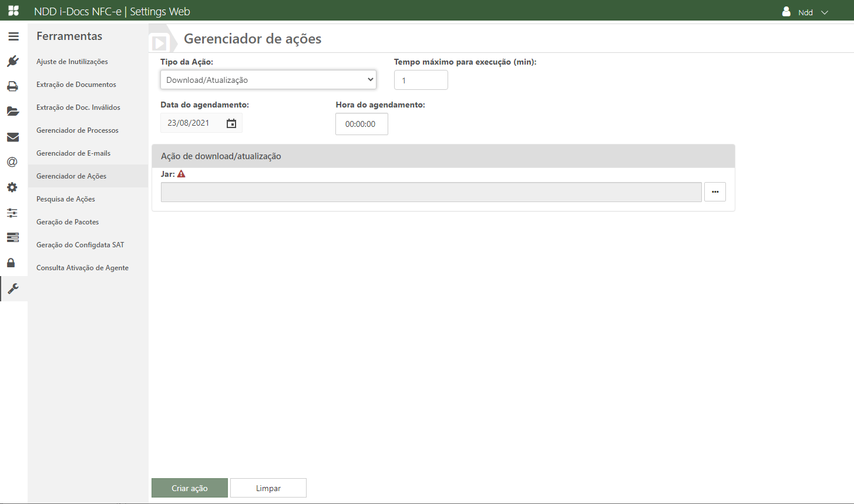Click the sliders adjustment sidebar icon
This screenshot has width=854, height=504.
coord(13,213)
